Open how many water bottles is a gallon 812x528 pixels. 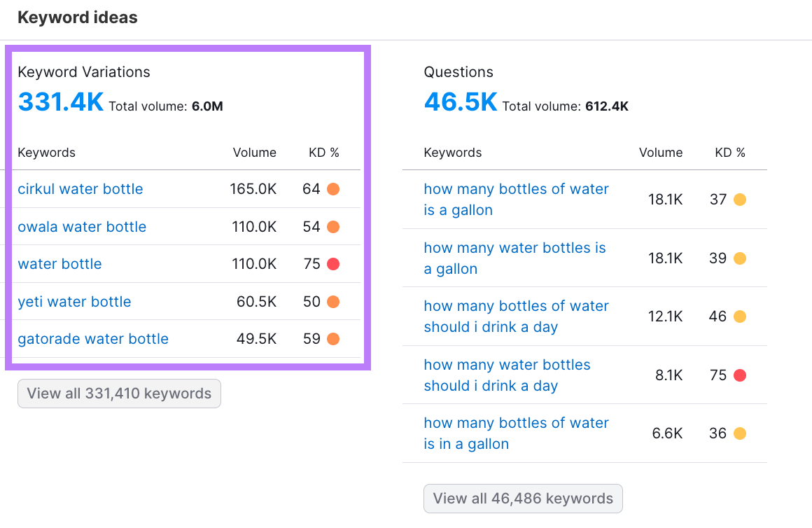pyautogui.click(x=514, y=258)
